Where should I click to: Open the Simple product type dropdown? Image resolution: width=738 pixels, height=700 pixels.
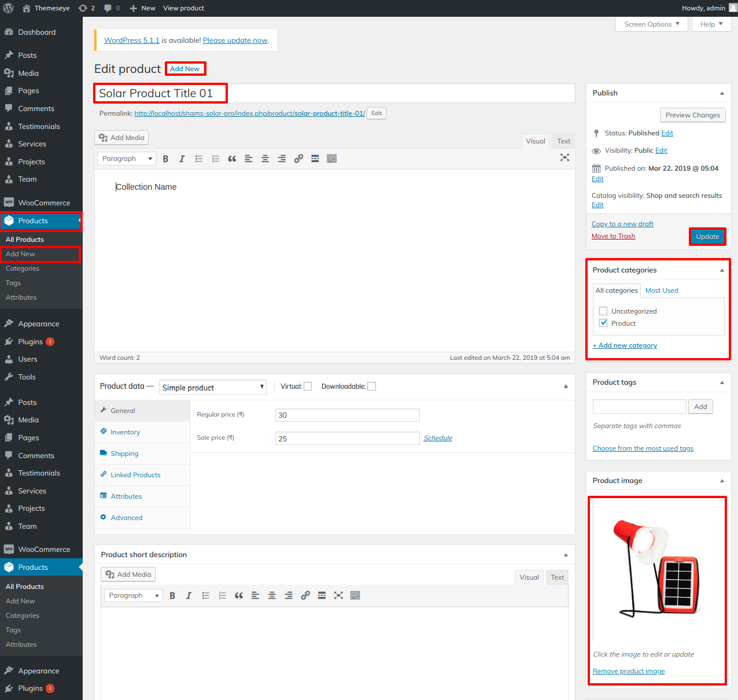click(x=212, y=388)
